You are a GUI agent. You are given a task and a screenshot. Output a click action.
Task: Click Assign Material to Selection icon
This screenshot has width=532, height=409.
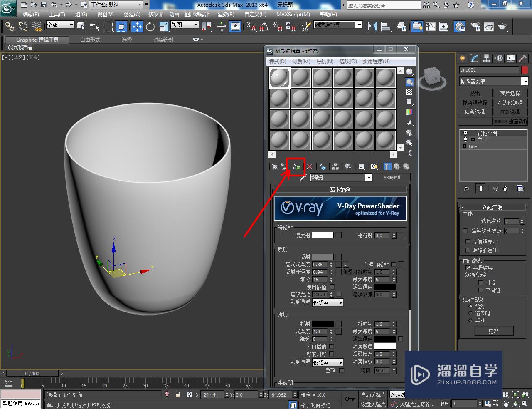pyautogui.click(x=296, y=166)
